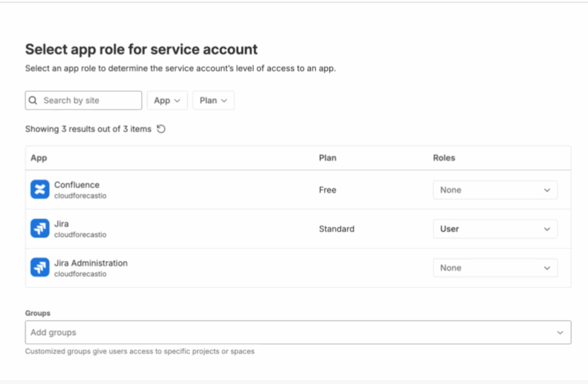
Task: Open the Roles dropdown for Confluence
Action: pyautogui.click(x=494, y=190)
